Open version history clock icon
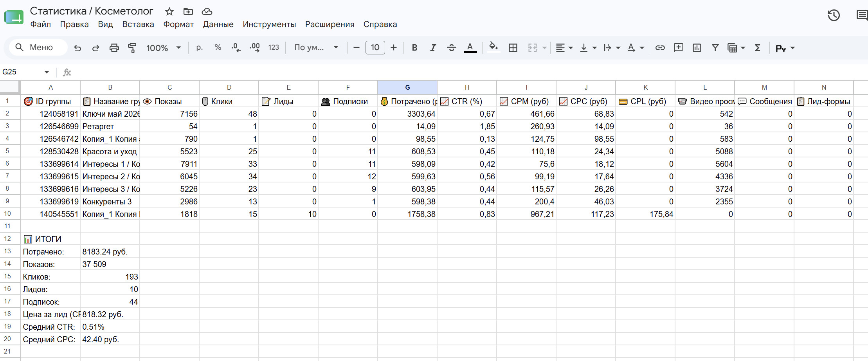This screenshot has height=361, width=868. (x=834, y=15)
